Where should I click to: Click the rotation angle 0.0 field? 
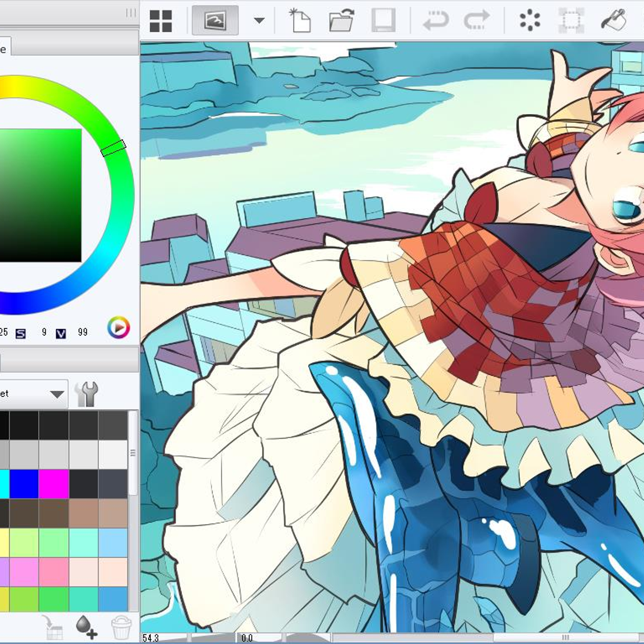tap(247, 638)
